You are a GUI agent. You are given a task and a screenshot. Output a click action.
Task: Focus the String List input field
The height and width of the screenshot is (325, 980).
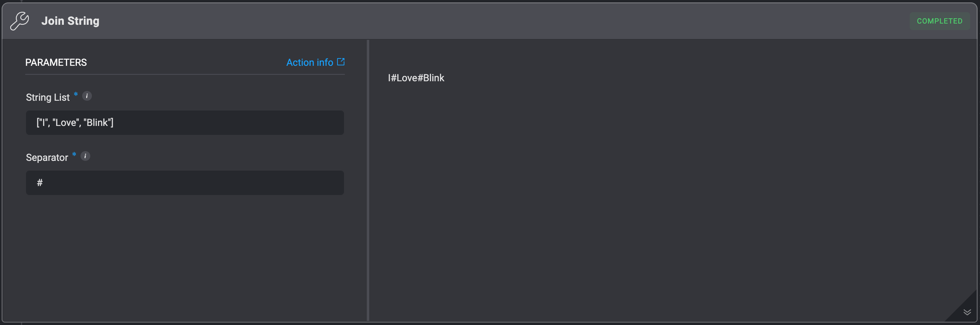(x=185, y=123)
